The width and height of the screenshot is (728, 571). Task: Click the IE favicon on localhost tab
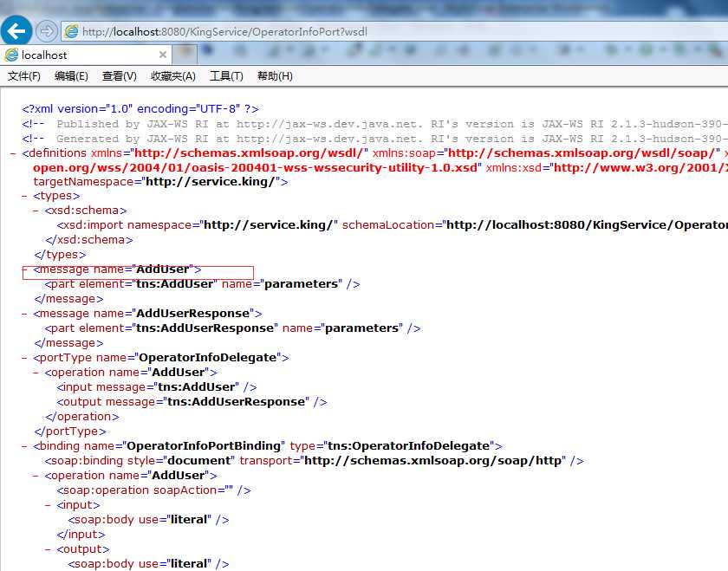tap(11, 55)
